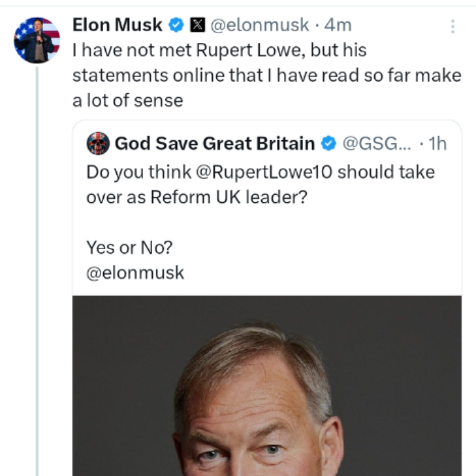This screenshot has width=476, height=476.
Task: Click the God Save Great Britain skull avatar
Action: pos(98,143)
